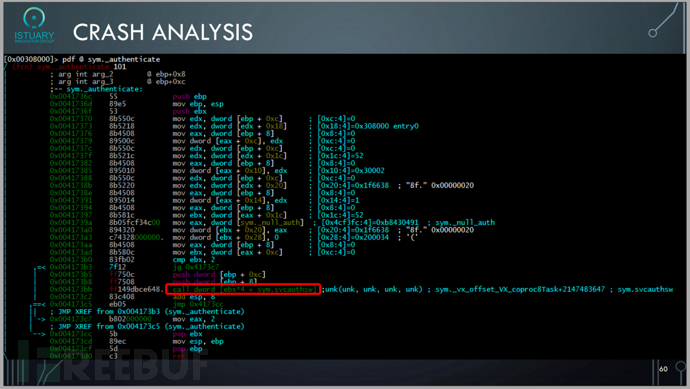Viewport: 690px width, 389px height.
Task: Click the 'JMP XREF from 0x004173c5' comment
Action: click(151, 327)
